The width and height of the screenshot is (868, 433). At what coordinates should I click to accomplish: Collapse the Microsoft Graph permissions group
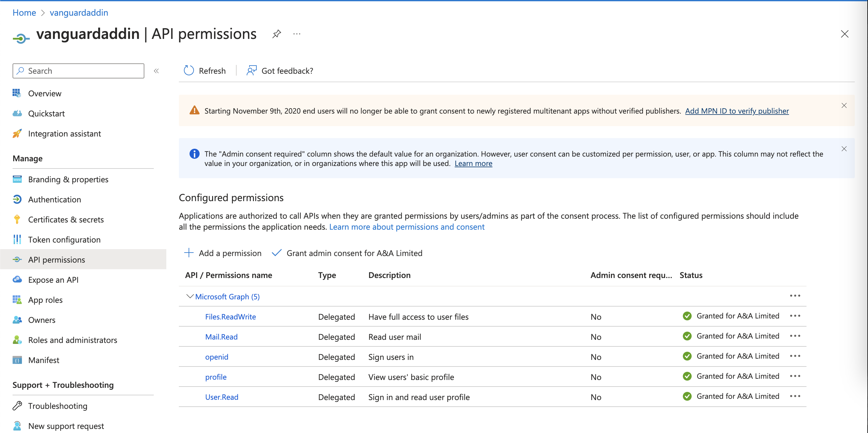tap(190, 297)
